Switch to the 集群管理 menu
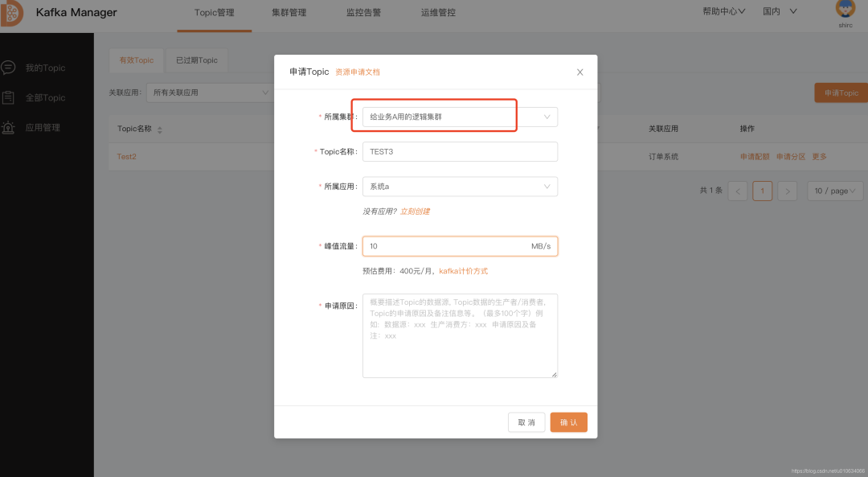 pyautogui.click(x=288, y=14)
